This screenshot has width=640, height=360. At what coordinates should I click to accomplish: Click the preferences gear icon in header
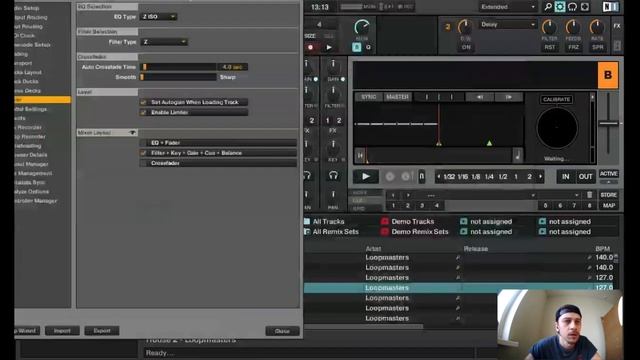point(560,7)
